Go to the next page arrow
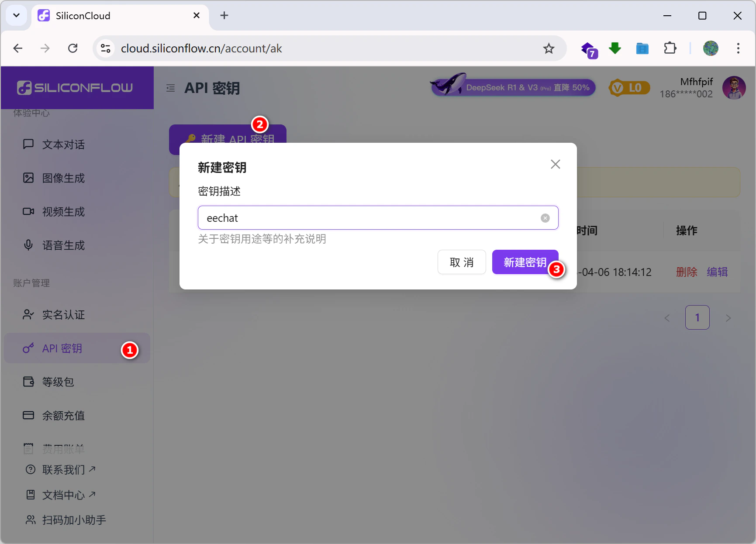756x544 pixels. pos(728,318)
